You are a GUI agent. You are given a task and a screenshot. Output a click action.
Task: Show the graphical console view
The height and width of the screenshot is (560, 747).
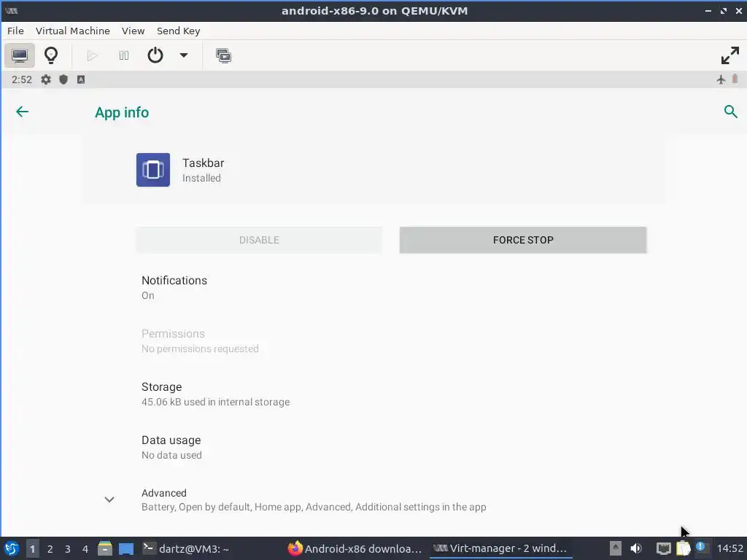point(20,55)
